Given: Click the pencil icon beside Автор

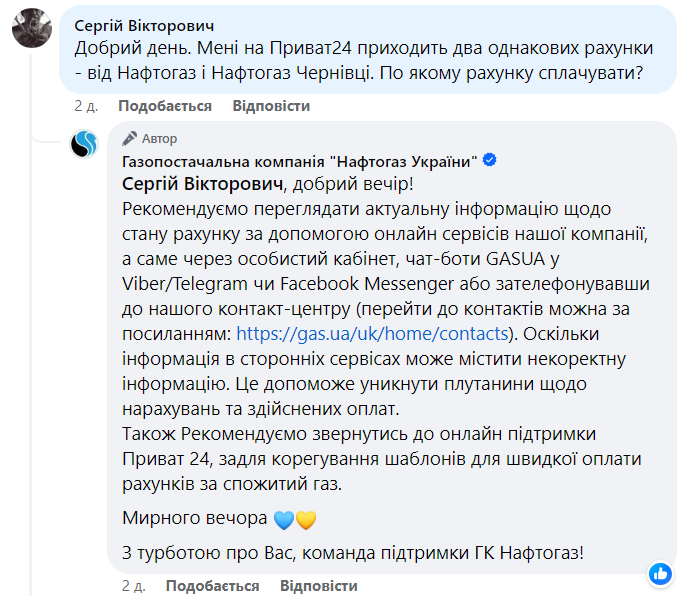Looking at the screenshot, I should point(128,139).
